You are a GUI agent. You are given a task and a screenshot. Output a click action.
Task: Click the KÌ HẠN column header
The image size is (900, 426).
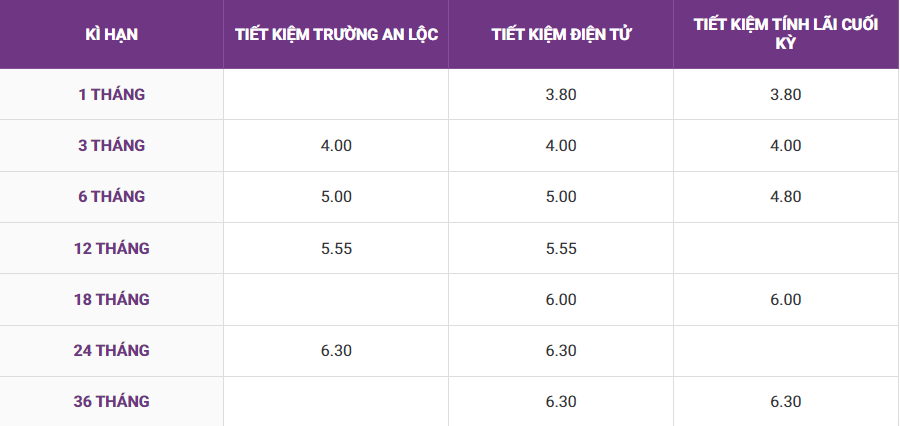pyautogui.click(x=112, y=34)
